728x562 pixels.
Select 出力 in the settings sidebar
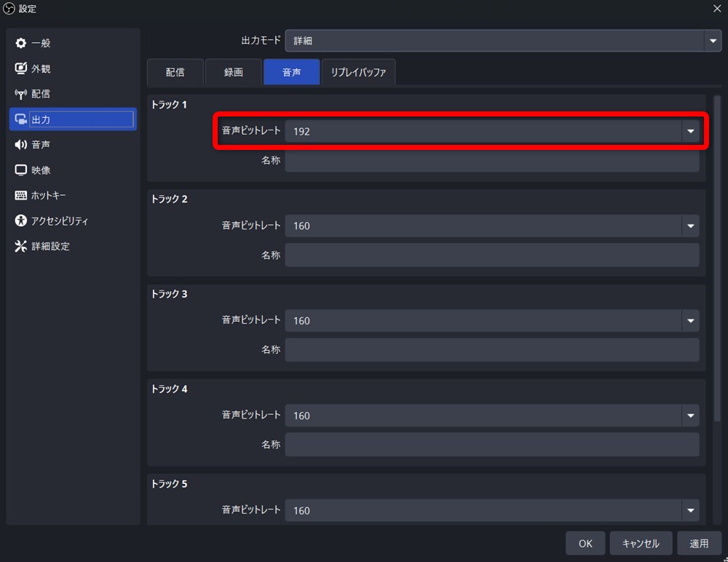[x=73, y=119]
